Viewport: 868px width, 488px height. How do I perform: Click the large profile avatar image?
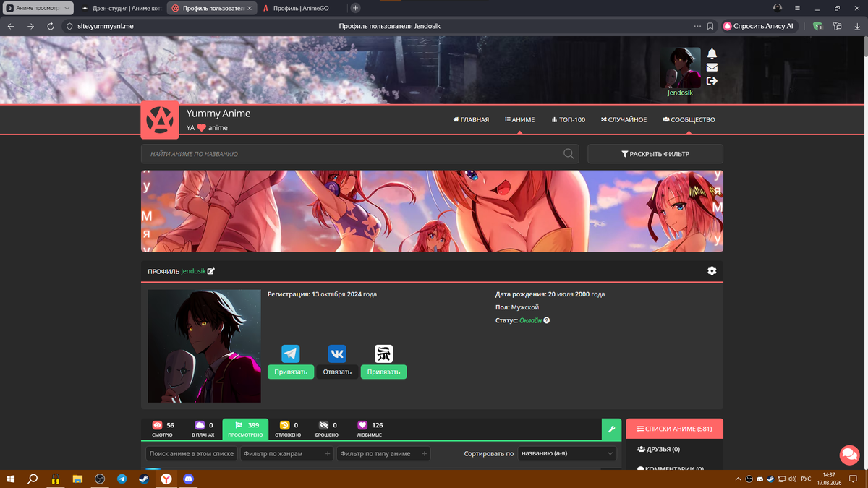click(204, 346)
